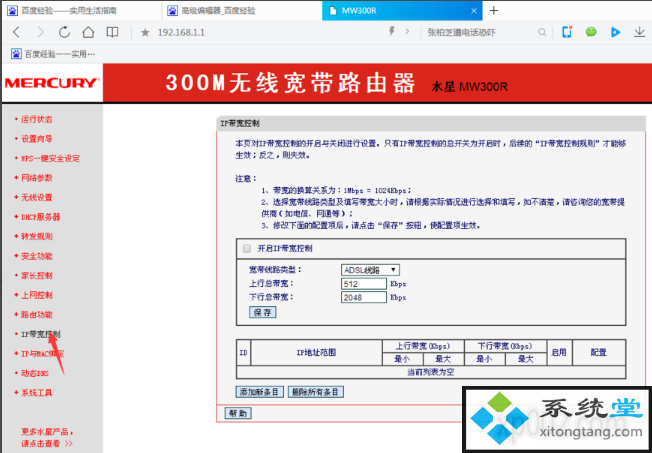Click the 下行带宽(Kbps) column header

[x=505, y=346]
